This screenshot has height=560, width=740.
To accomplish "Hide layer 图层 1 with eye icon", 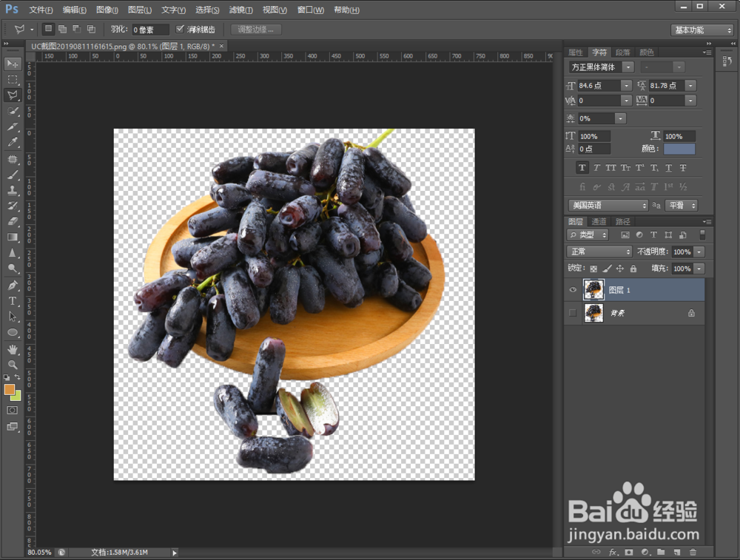I will click(x=573, y=290).
